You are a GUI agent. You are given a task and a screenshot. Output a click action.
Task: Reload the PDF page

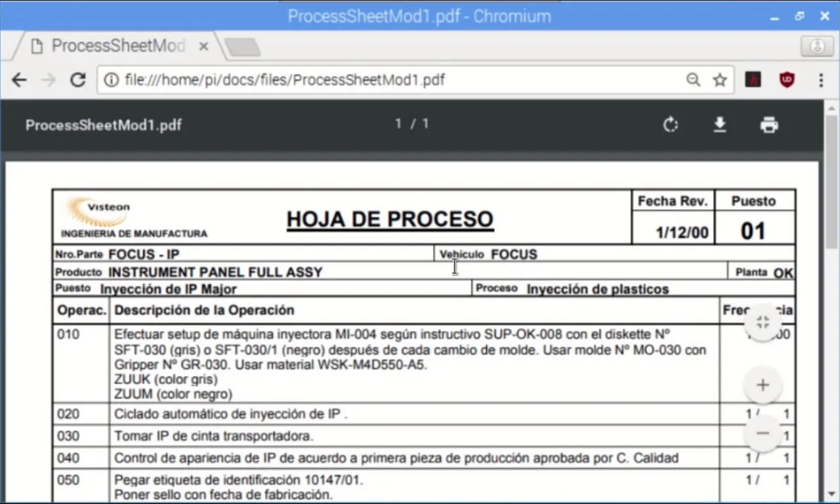coord(78,80)
